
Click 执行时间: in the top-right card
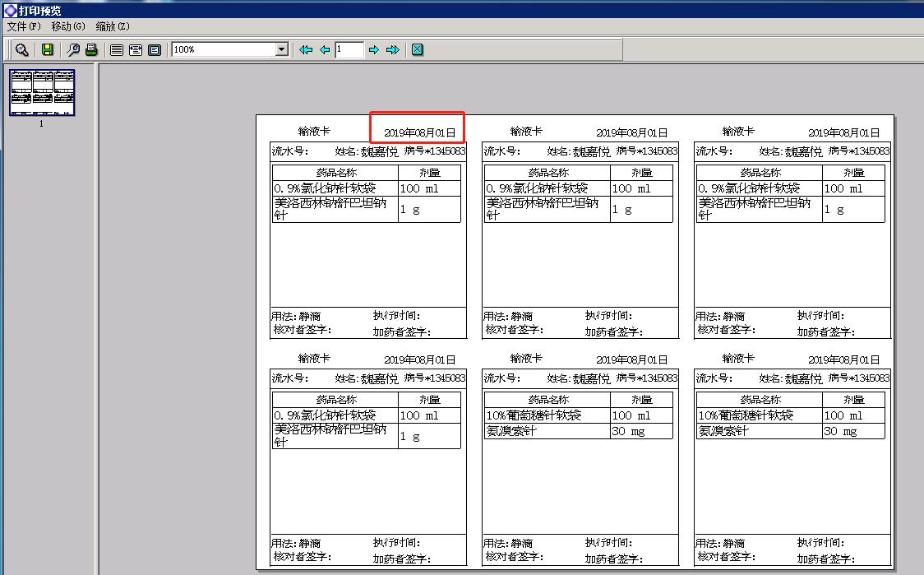[x=820, y=316]
